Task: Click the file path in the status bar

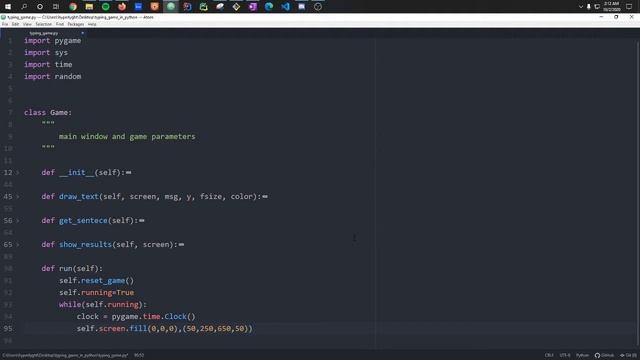Action: (65, 356)
